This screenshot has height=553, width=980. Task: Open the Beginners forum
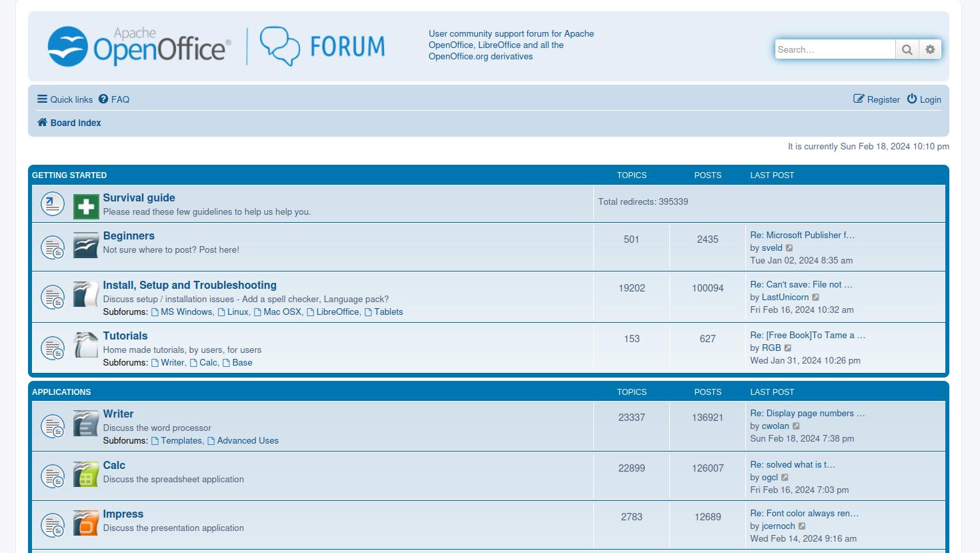pyautogui.click(x=129, y=235)
